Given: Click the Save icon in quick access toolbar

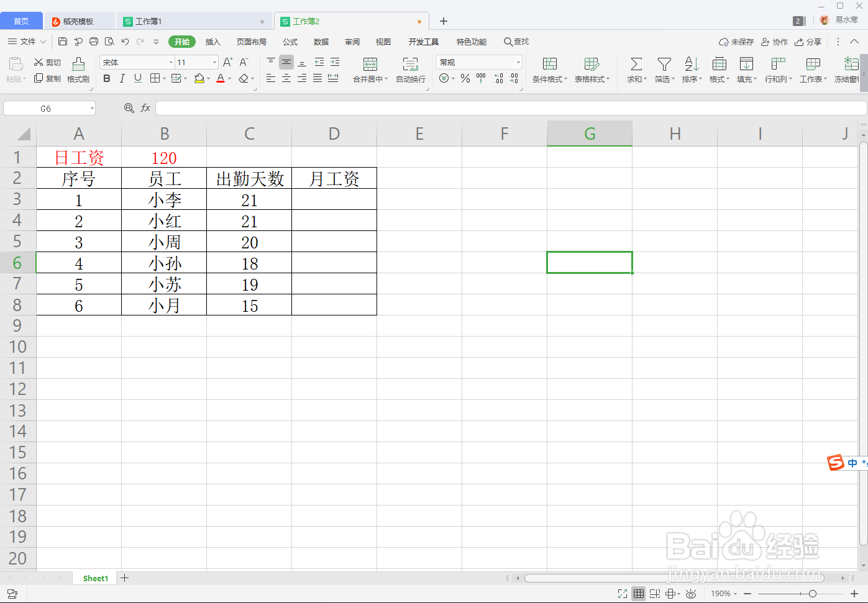Looking at the screenshot, I should pyautogui.click(x=63, y=42).
